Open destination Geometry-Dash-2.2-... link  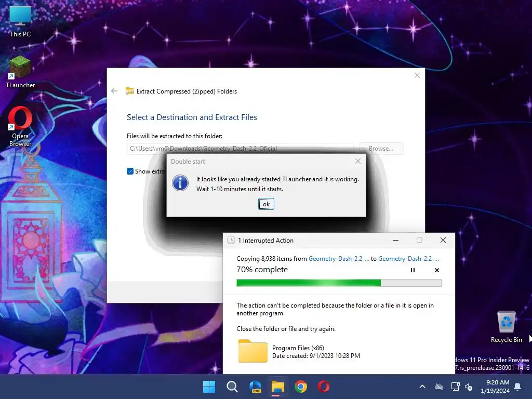(x=408, y=259)
